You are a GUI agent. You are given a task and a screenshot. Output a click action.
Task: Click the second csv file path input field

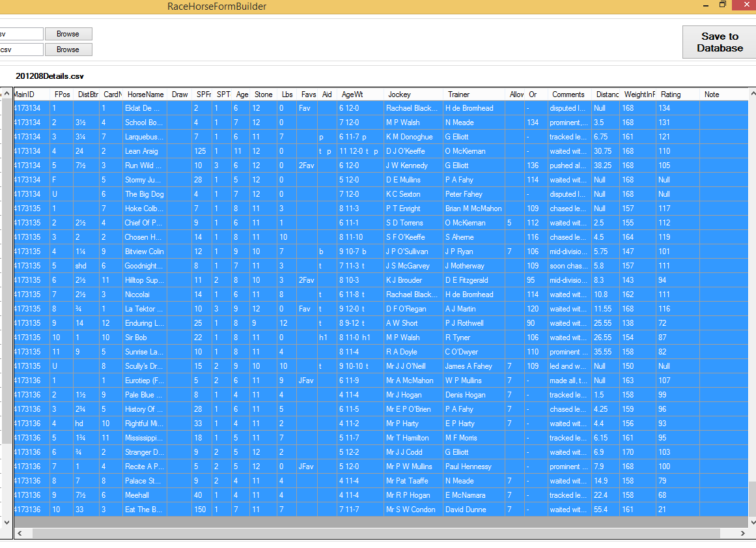21,49
